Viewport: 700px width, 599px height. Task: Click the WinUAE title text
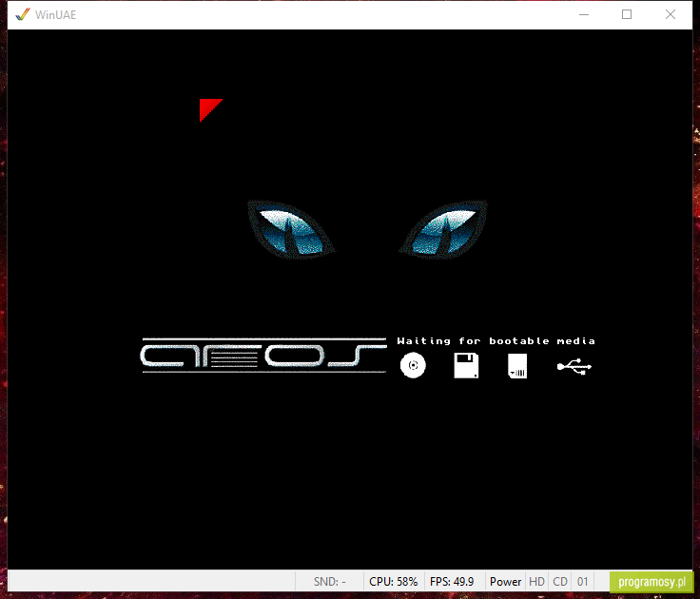56,14
